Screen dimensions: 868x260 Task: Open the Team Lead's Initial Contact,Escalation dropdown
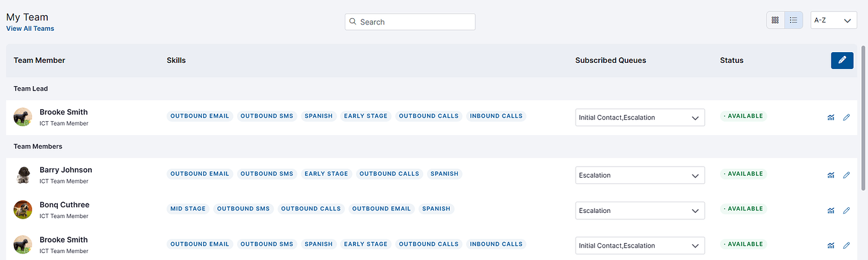(640, 117)
